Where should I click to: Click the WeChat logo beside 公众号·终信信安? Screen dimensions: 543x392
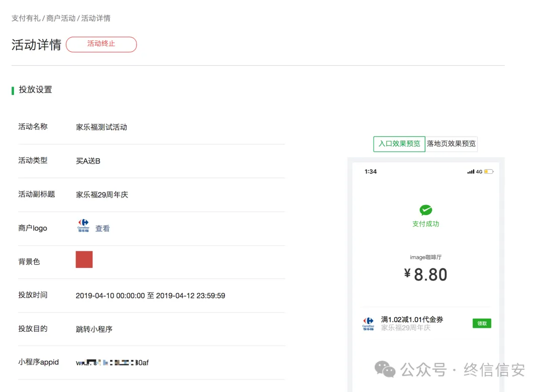384,370
